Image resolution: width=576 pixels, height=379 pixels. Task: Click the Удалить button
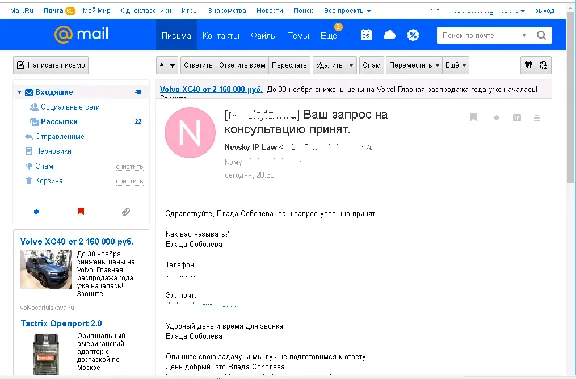(x=330, y=65)
